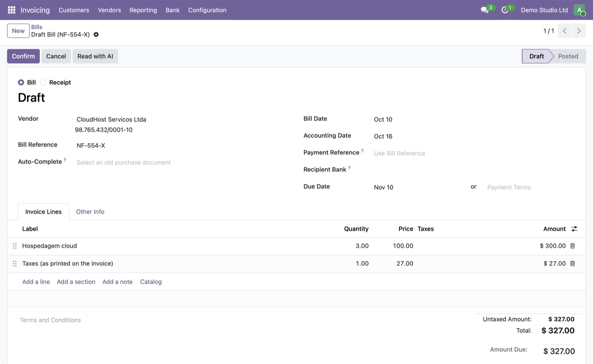Grab the drag handle of Taxes row
The height and width of the screenshot is (364, 593).
(14, 264)
